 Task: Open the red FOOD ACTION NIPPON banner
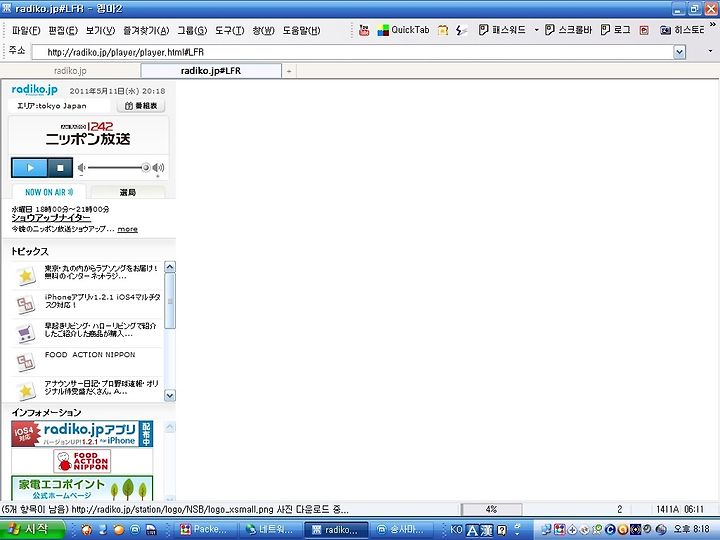[82, 461]
